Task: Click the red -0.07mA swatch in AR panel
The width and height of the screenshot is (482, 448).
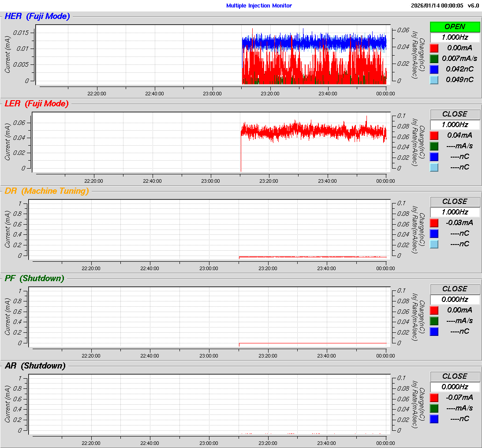Action: coord(434,398)
